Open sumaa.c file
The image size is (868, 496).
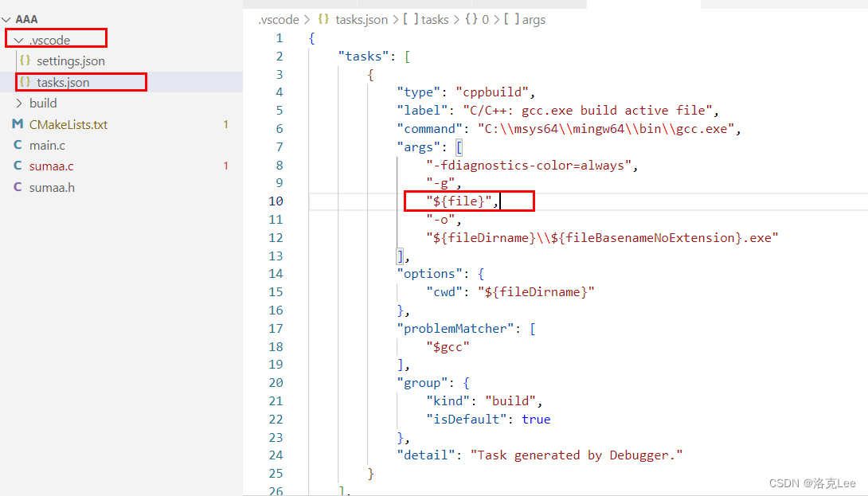52,166
